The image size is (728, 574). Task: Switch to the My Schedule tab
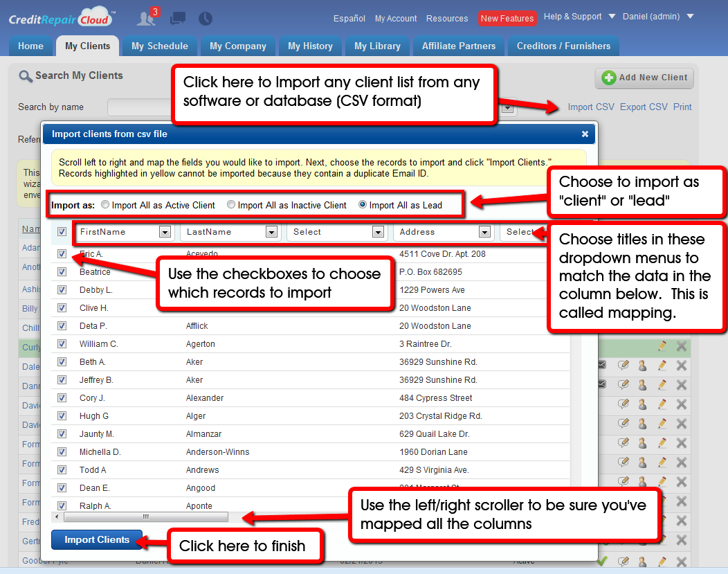[160, 46]
